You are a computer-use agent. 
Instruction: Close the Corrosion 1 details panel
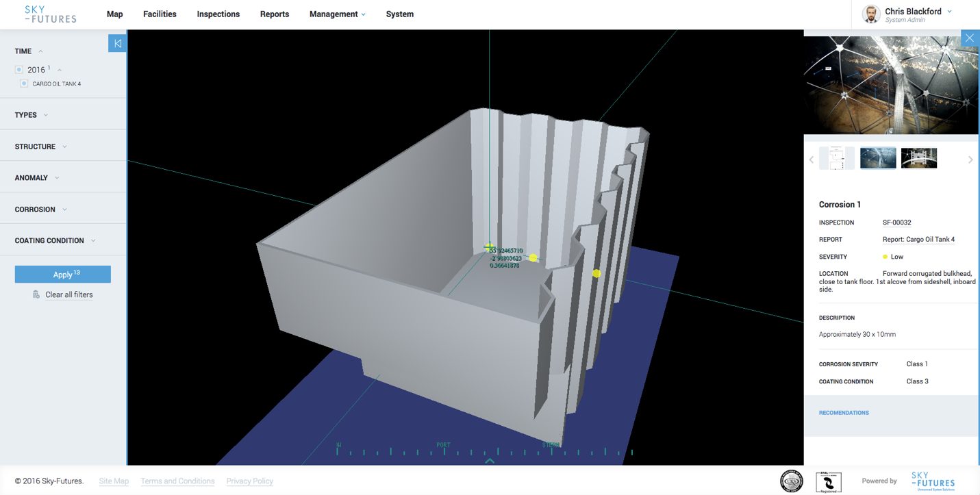[x=970, y=38]
